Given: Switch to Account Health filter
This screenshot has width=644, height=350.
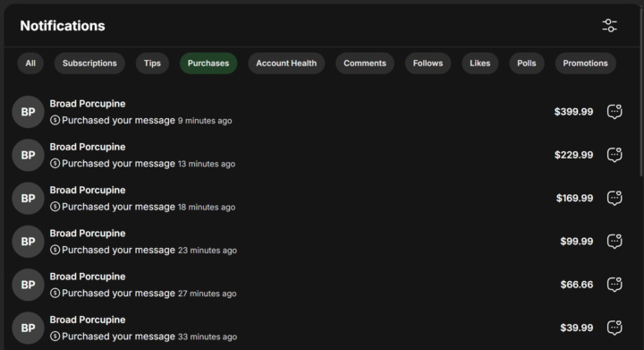Looking at the screenshot, I should pyautogui.click(x=286, y=64).
